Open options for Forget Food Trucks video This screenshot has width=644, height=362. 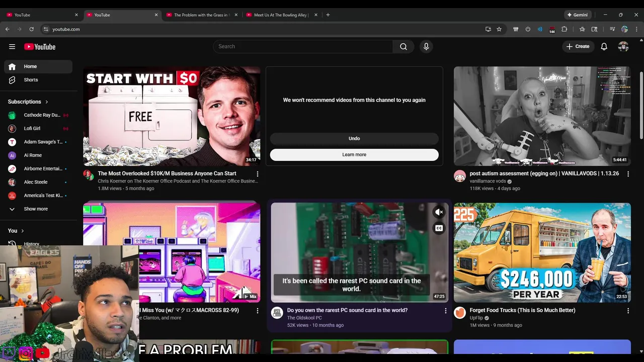pos(628,311)
